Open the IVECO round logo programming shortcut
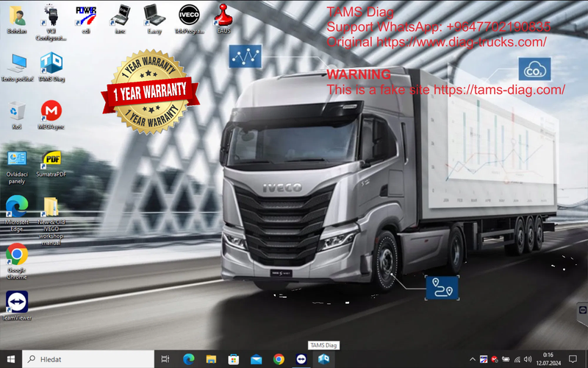588x368 pixels. (188, 17)
